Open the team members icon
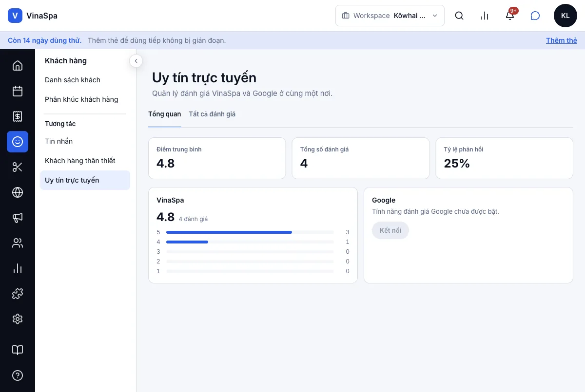 pyautogui.click(x=18, y=243)
